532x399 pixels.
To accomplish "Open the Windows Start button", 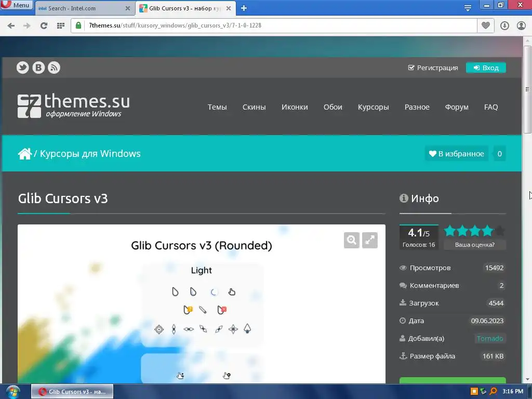I will click(12, 392).
